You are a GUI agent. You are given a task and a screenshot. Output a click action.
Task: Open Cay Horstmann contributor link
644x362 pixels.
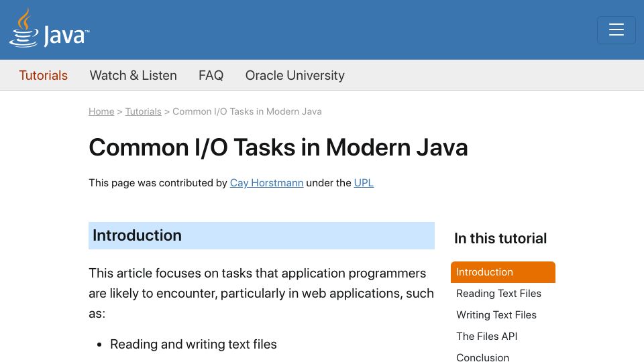(266, 182)
